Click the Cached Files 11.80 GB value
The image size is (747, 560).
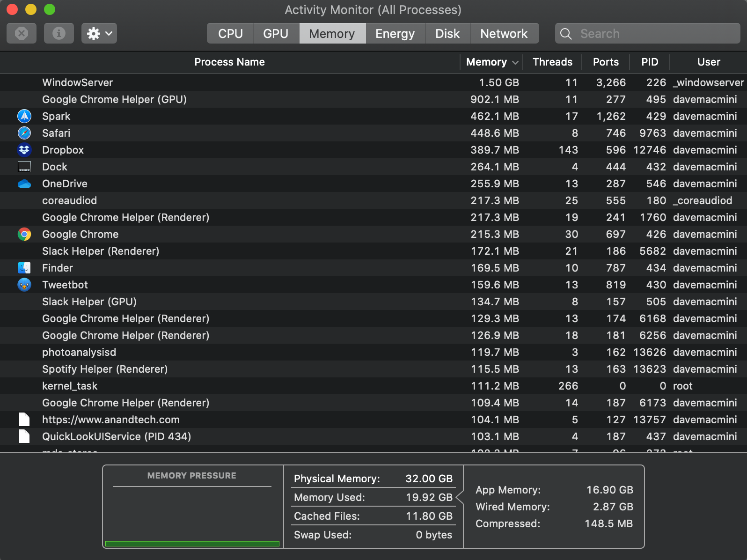429,516
